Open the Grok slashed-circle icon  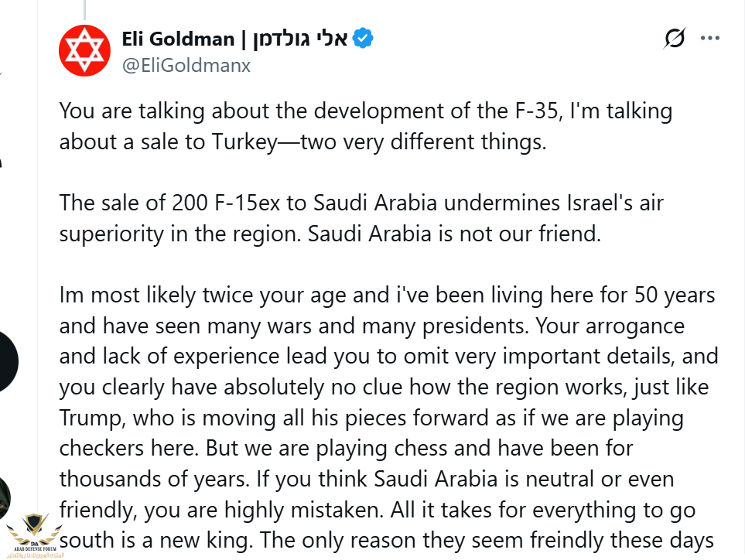(x=675, y=38)
